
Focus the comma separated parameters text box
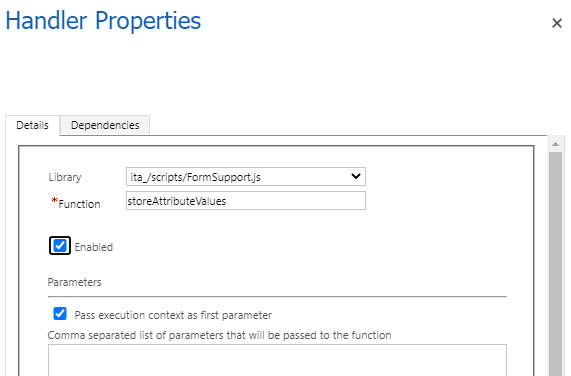[x=277, y=360]
